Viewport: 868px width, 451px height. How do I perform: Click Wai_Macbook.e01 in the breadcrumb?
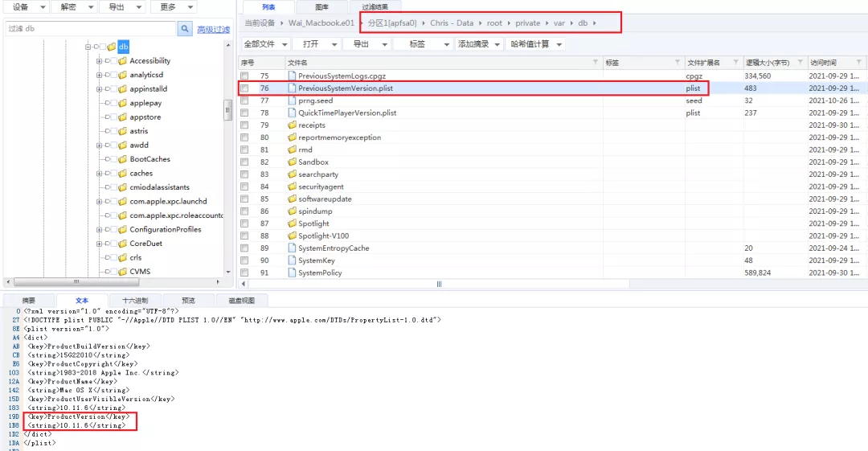tap(321, 23)
